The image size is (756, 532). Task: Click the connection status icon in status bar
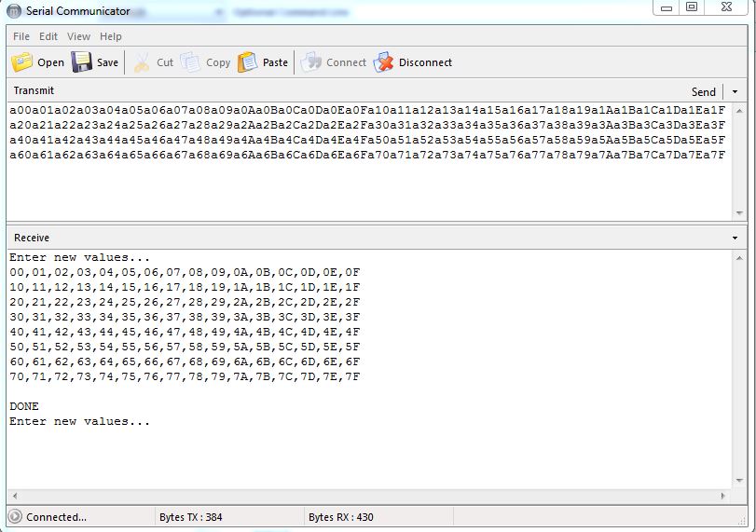click(15, 516)
